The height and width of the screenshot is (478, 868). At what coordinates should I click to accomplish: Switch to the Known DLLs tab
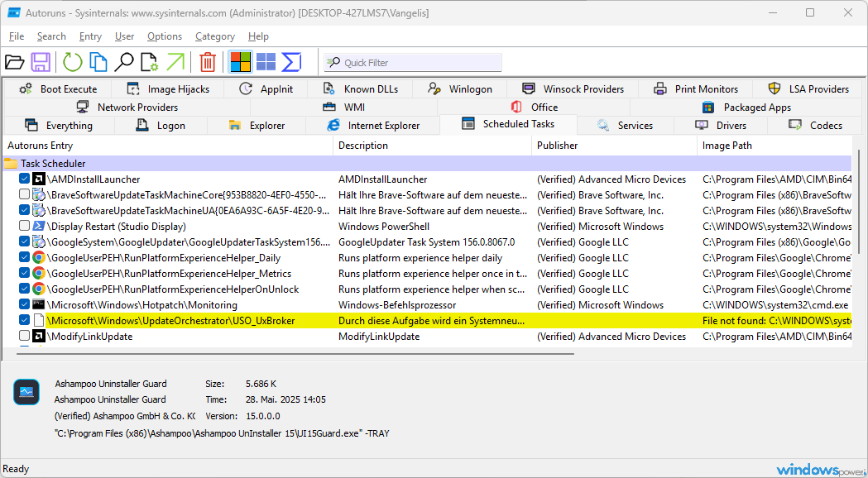tap(361, 89)
